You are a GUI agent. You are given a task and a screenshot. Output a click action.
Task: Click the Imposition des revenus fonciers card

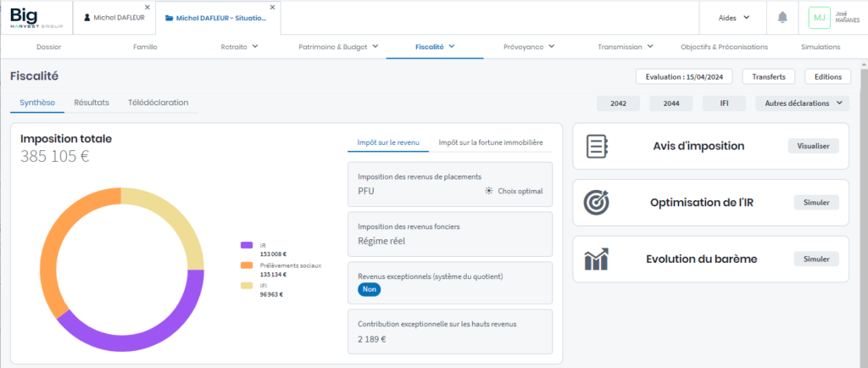click(449, 233)
